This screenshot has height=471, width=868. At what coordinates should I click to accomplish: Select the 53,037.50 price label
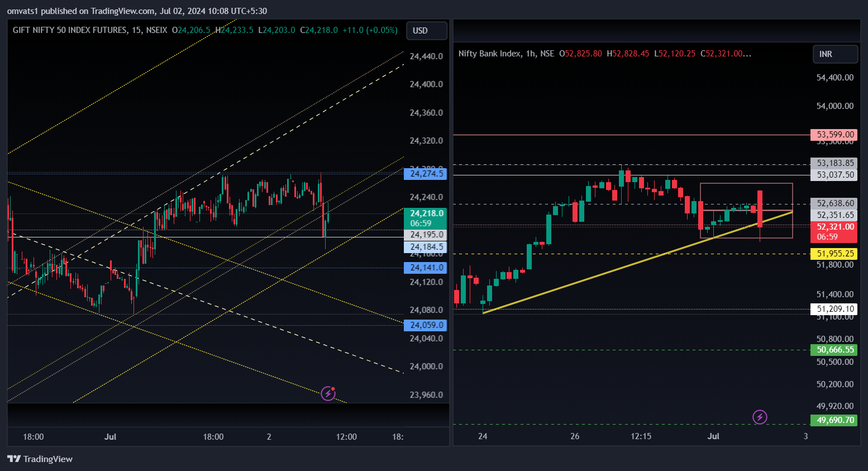click(833, 175)
